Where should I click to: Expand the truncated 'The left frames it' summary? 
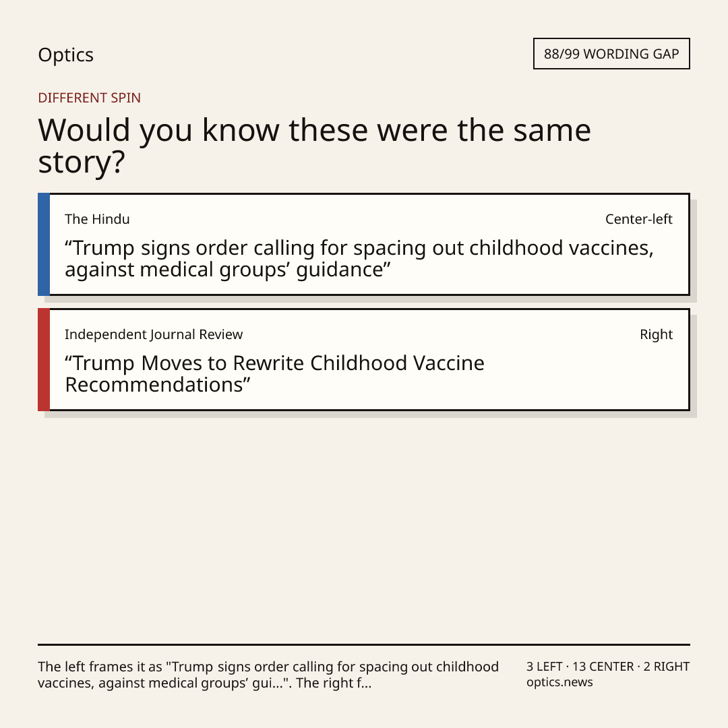268,675
